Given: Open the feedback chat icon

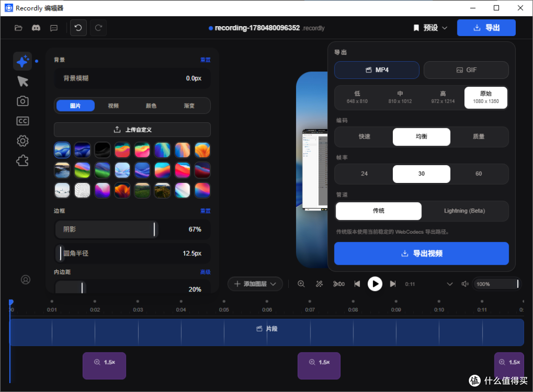Looking at the screenshot, I should [54, 28].
